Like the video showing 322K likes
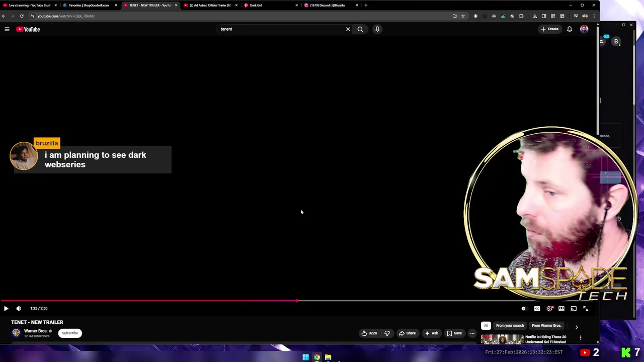Viewport: 644px width, 362px height. coord(369,333)
